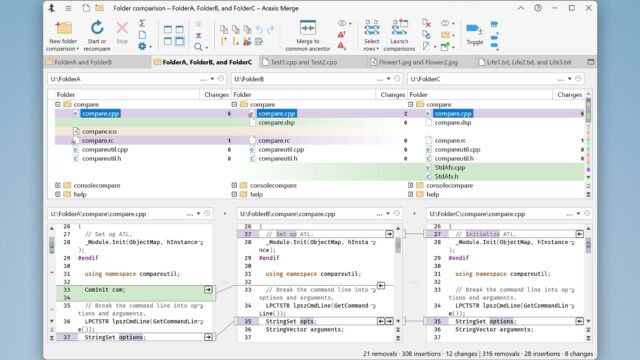Collapse compare folder in FolderA pane
This screenshot has width=640, height=360.
[58, 104]
